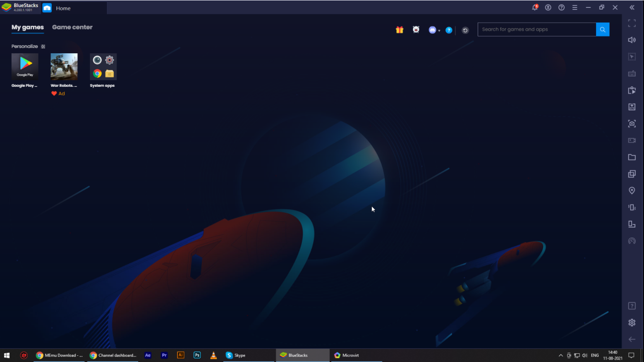Open the media folder icon in the sidebar
The width and height of the screenshot is (644, 362).
click(x=632, y=157)
